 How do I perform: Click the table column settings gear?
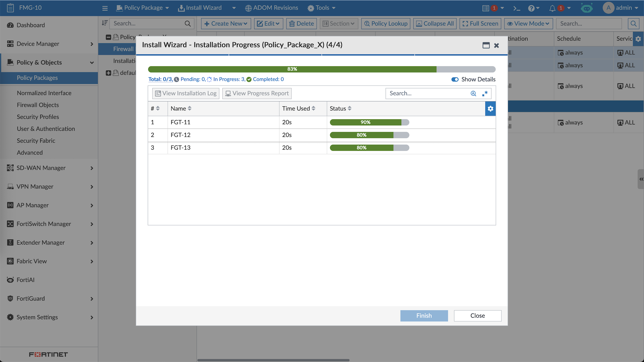click(x=490, y=109)
